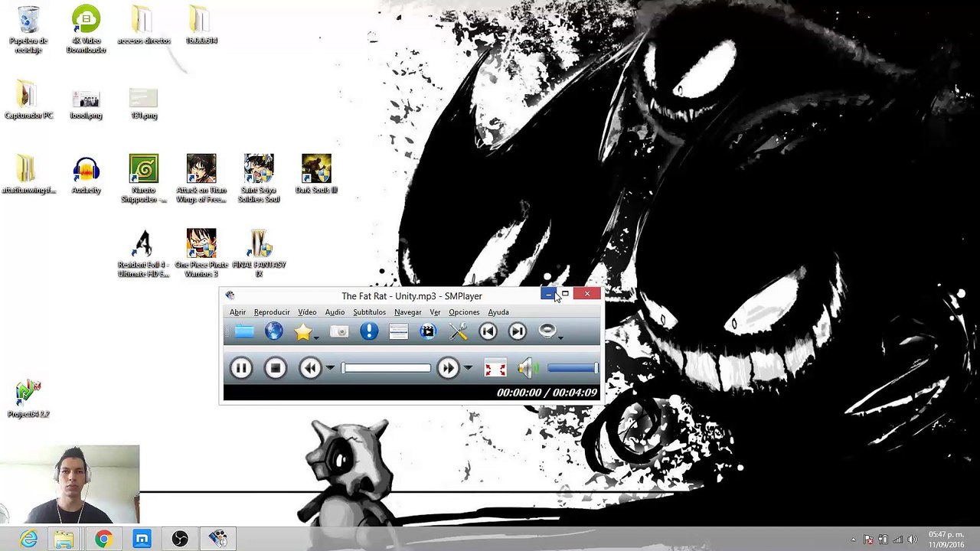Expand the dropdown arrow beside the top speaker icon
The height and width of the screenshot is (551, 980).
click(x=560, y=337)
